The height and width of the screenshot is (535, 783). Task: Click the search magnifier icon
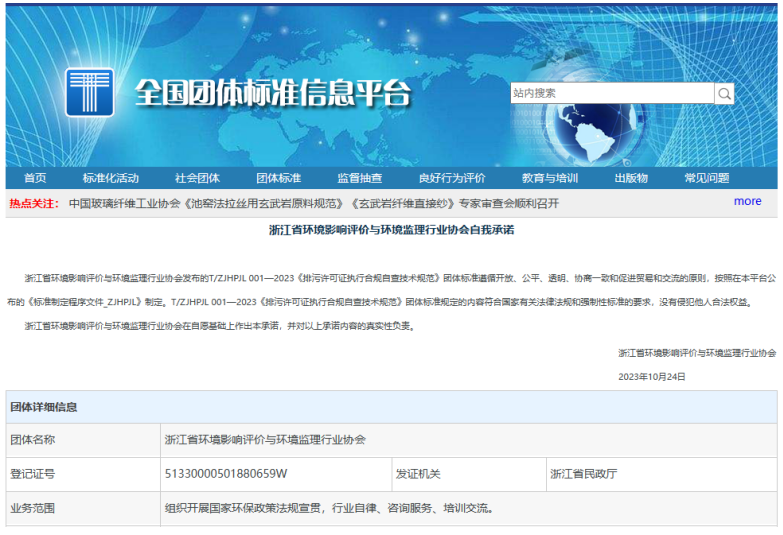point(724,93)
